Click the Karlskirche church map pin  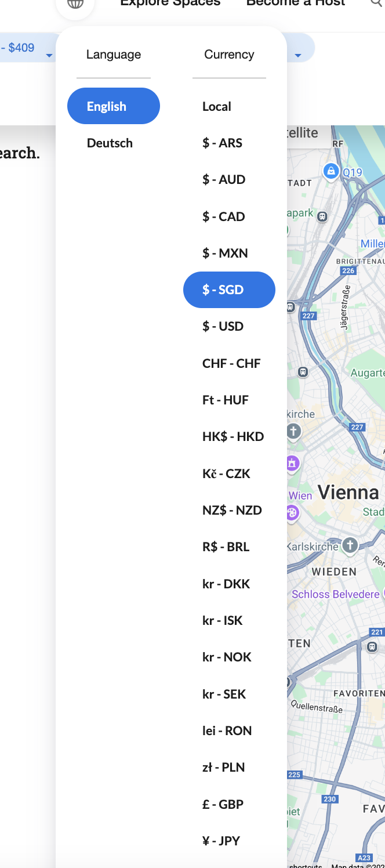click(350, 545)
